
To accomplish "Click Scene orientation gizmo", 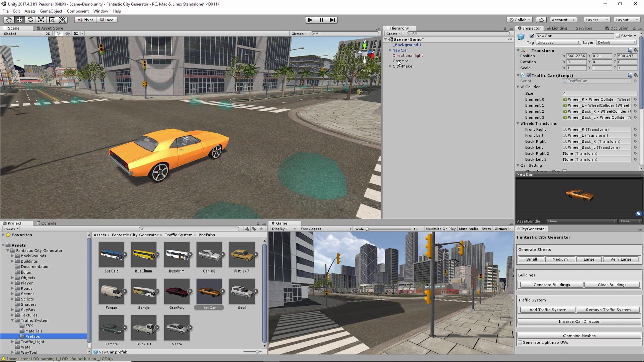I will [366, 52].
